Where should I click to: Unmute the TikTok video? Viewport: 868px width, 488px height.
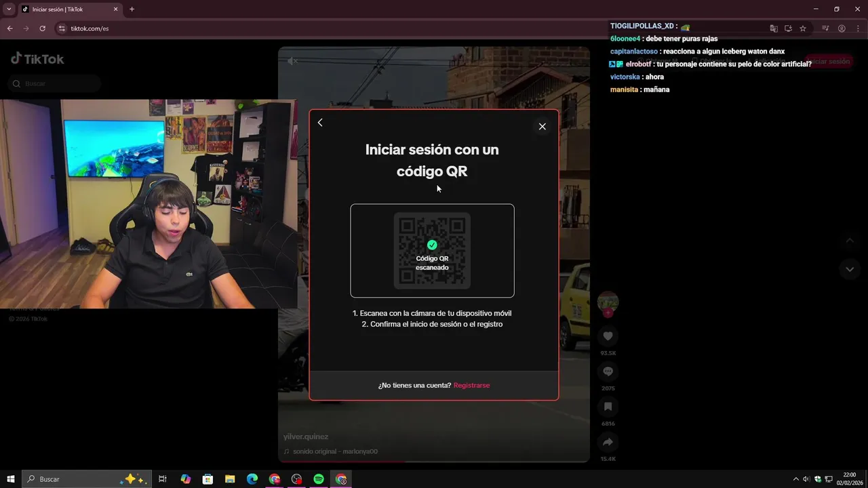tap(292, 61)
